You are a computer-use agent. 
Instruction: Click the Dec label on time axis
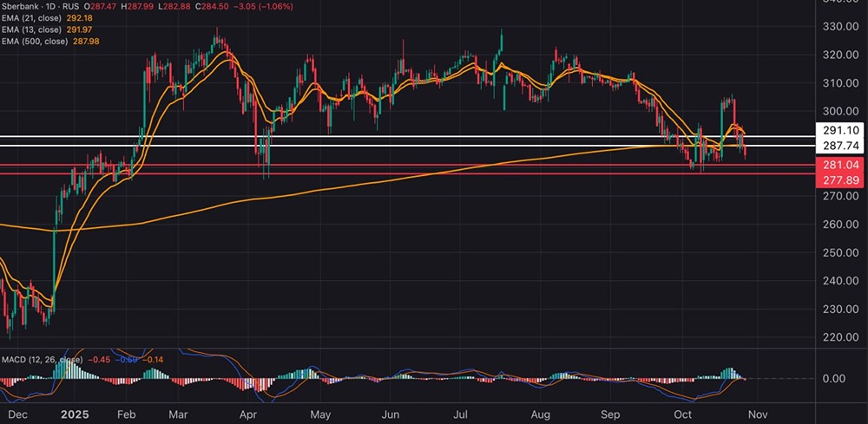coord(17,414)
